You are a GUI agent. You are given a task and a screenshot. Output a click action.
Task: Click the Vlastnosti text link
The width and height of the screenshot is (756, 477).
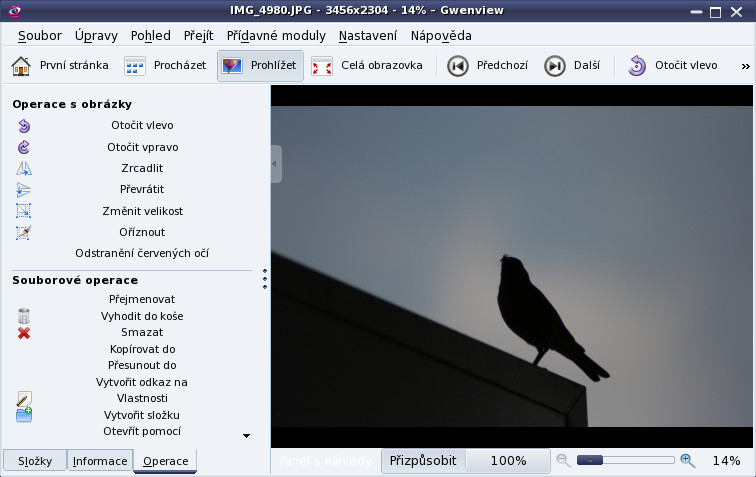point(142,398)
